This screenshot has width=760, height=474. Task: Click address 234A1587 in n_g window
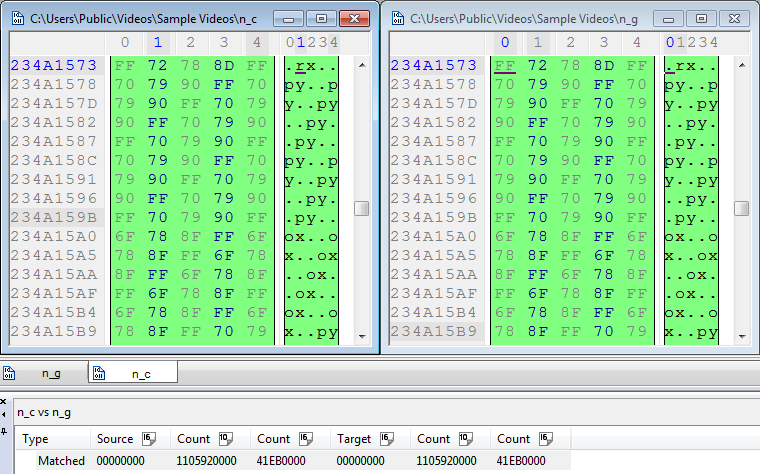coord(434,142)
